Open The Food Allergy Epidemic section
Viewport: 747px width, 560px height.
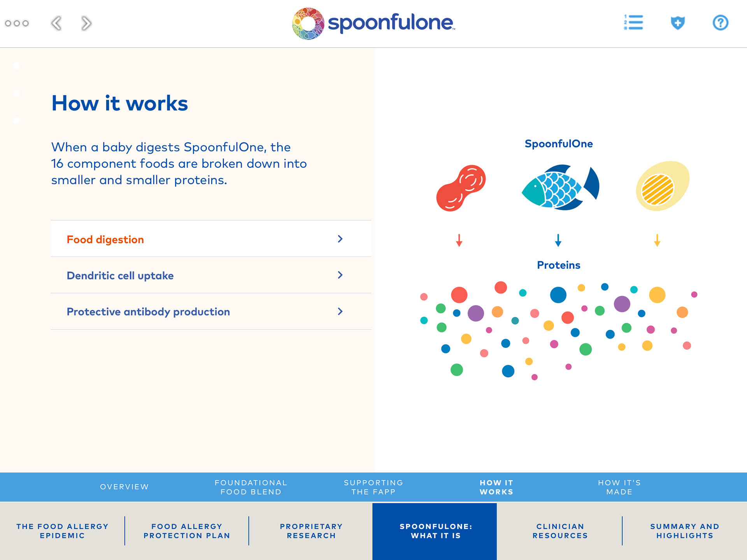coord(62,531)
